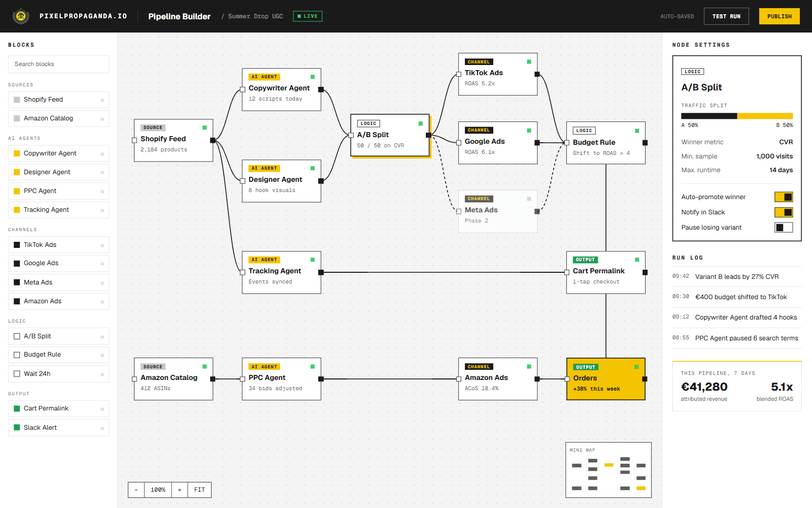This screenshot has height=508, width=812.
Task: Click drag handle of Amazon Catalog block
Action: coord(102,119)
